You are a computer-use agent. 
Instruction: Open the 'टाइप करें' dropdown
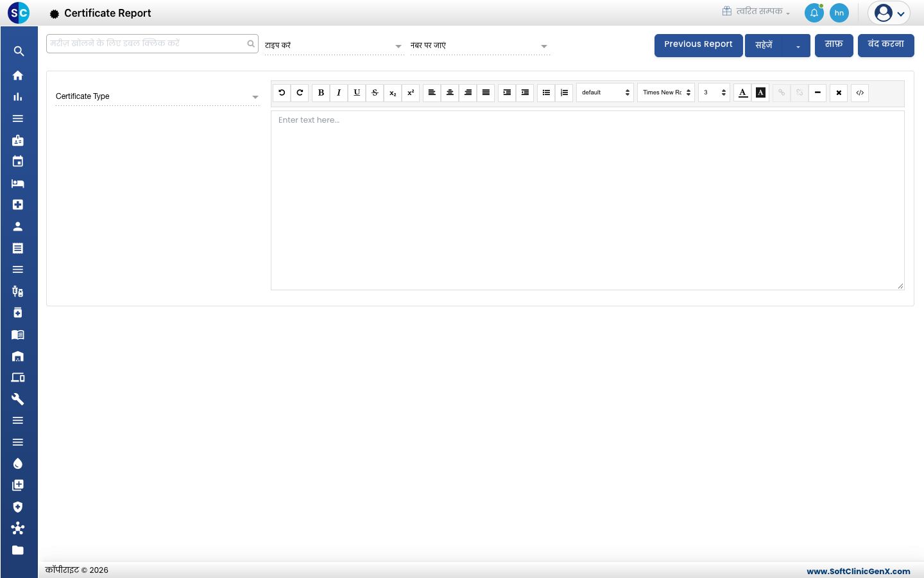pyautogui.click(x=334, y=46)
